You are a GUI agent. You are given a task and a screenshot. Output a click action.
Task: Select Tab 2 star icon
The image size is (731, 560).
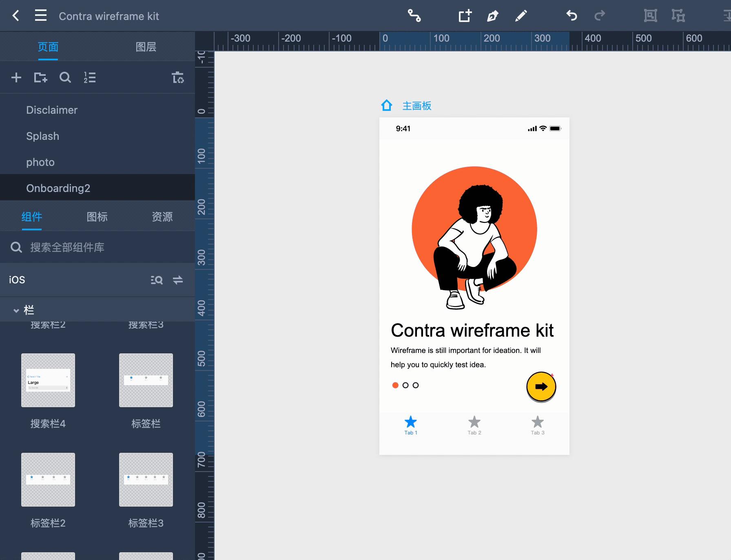click(474, 422)
